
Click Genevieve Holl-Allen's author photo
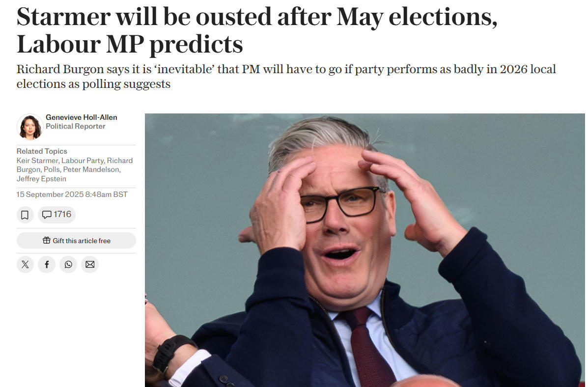coord(29,127)
